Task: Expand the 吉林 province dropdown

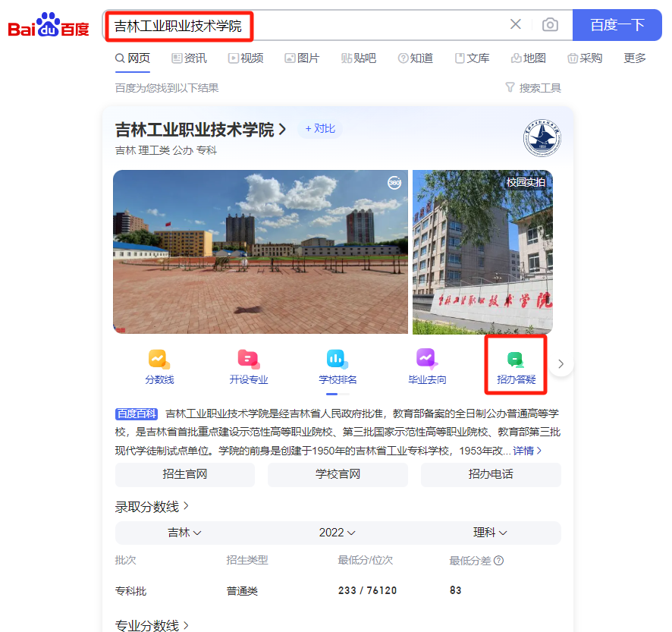Action: click(184, 533)
